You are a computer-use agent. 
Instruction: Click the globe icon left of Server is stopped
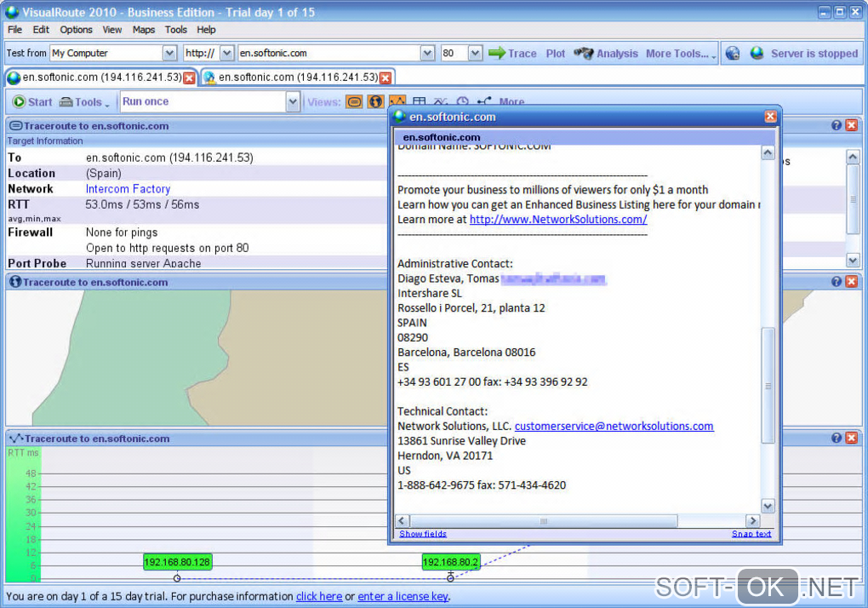[733, 53]
